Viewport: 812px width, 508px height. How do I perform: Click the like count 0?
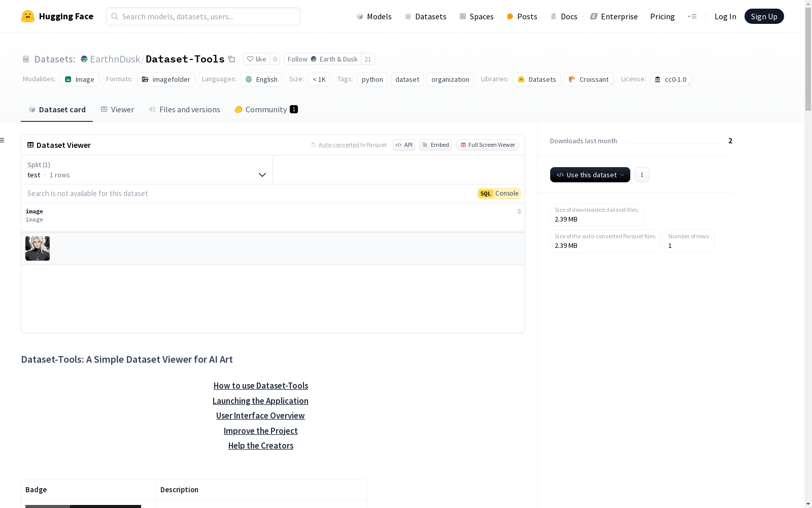coord(275,59)
